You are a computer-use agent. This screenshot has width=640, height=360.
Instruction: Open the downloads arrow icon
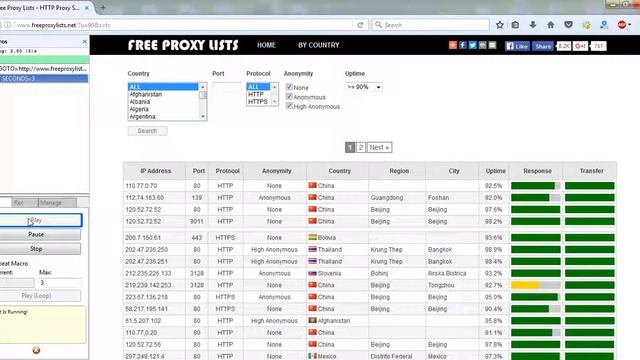[x=533, y=25]
